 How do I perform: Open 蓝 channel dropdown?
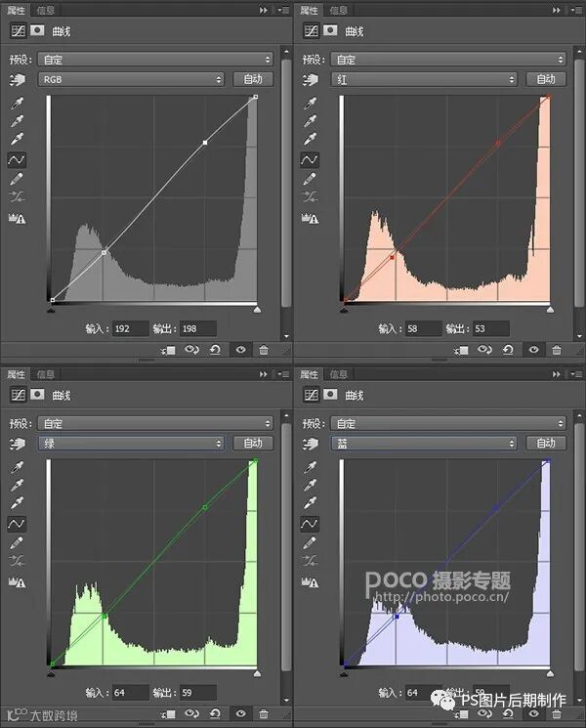pyautogui.click(x=424, y=444)
